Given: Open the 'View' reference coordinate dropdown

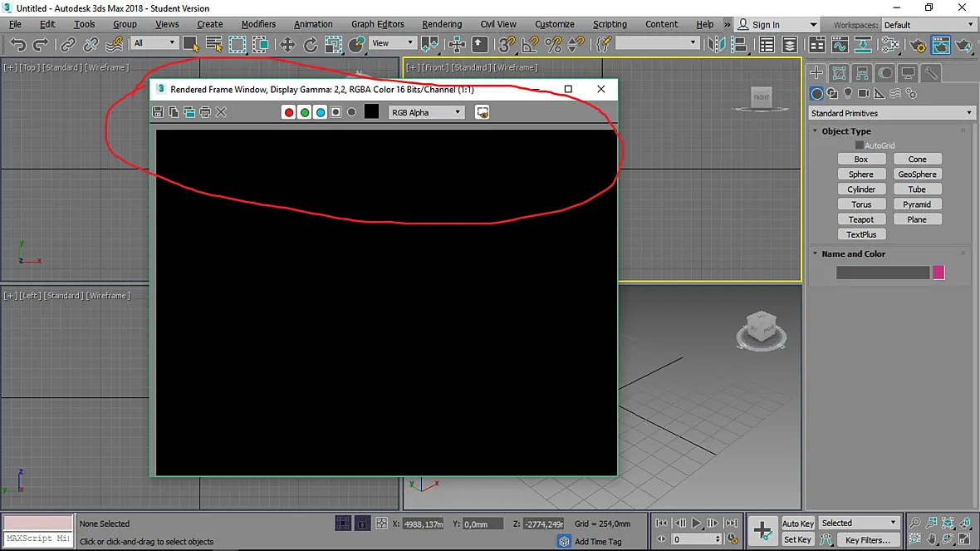Looking at the screenshot, I should click(x=393, y=43).
